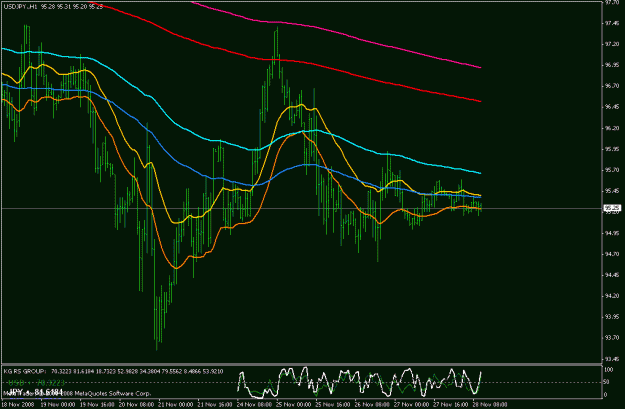
Task: Select the white oscillator line in indicator window
Action: click(359, 383)
